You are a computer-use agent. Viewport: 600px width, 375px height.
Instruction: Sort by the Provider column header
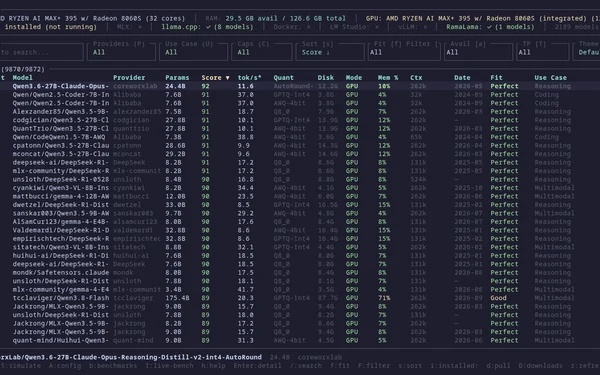[x=129, y=78]
